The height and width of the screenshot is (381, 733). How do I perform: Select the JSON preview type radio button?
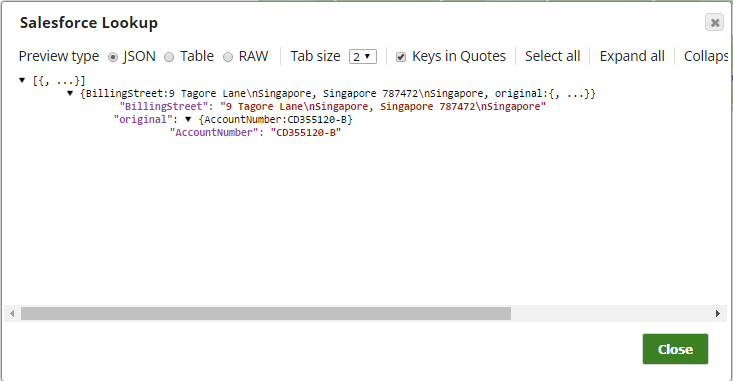113,57
